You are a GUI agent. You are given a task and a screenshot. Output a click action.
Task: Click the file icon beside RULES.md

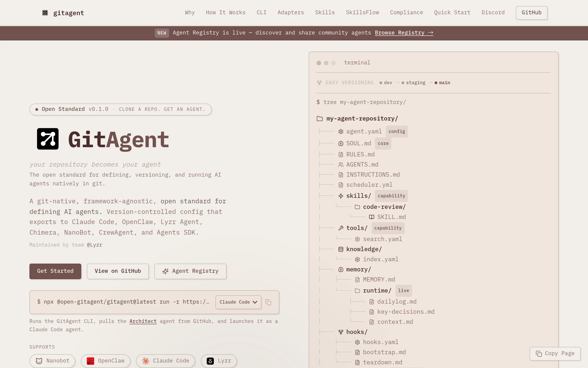341,155
